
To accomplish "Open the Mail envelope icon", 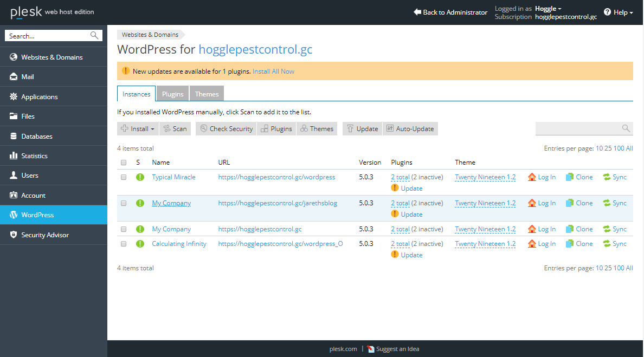I will pyautogui.click(x=14, y=77).
